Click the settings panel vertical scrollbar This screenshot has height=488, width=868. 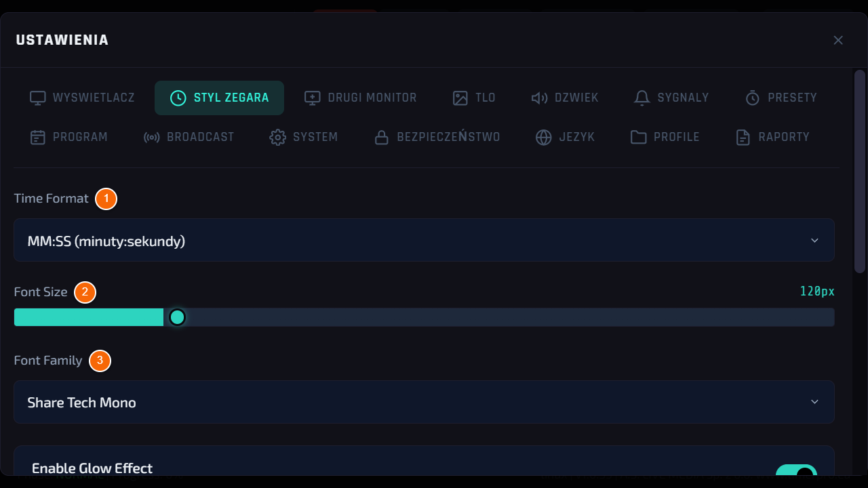[x=859, y=171]
